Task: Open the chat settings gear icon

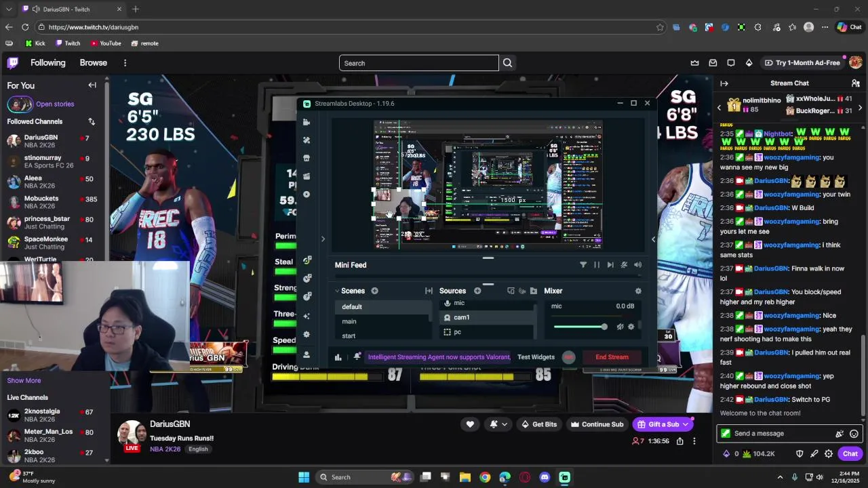Action: click(829, 454)
